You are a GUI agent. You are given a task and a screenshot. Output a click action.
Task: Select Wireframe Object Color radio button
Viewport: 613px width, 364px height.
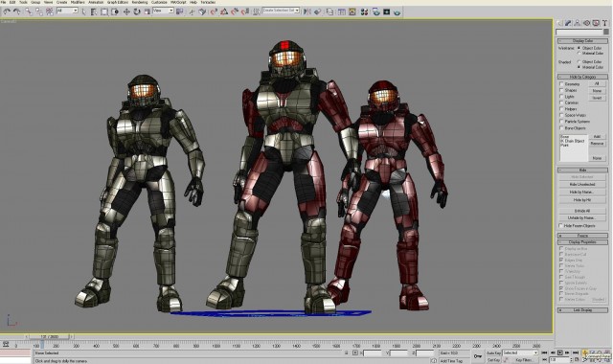tap(579, 48)
